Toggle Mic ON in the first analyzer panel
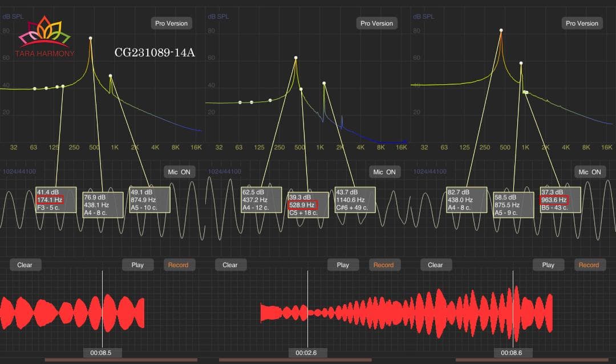 pyautogui.click(x=179, y=172)
